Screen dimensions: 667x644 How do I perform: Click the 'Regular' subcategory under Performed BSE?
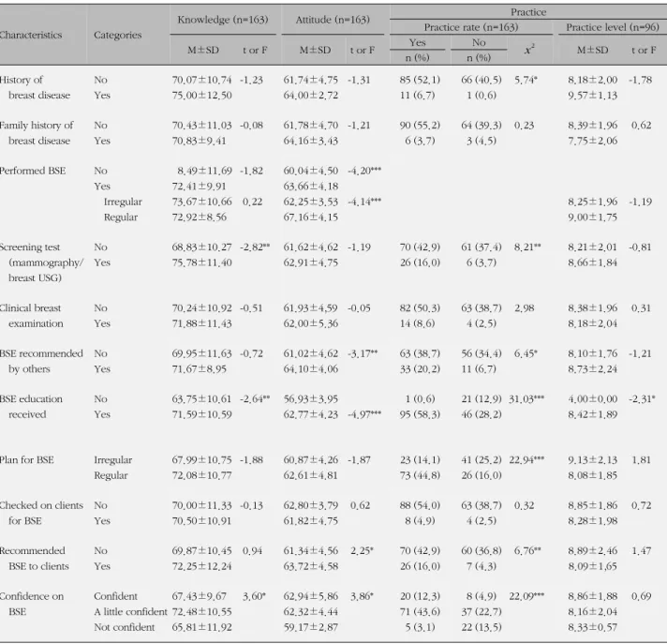point(121,217)
